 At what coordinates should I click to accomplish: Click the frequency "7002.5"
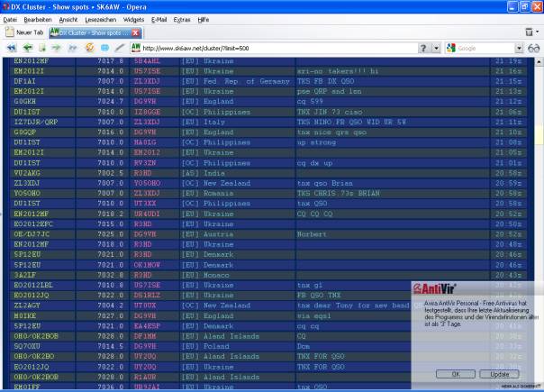point(110,173)
